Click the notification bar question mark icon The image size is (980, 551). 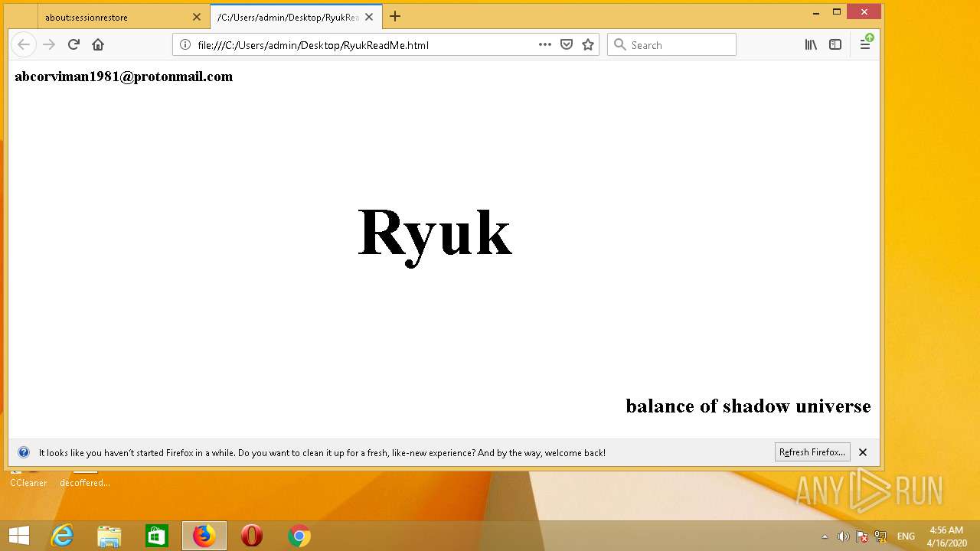click(24, 452)
